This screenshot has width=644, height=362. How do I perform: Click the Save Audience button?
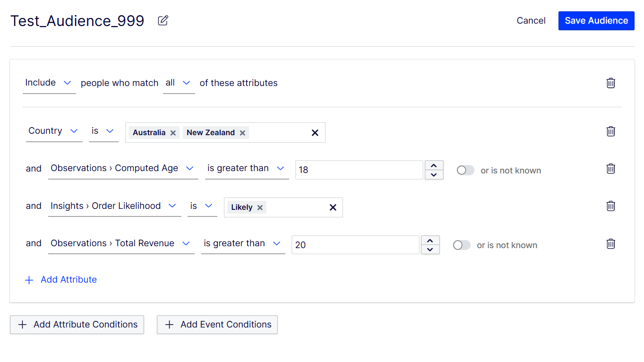coord(596,21)
